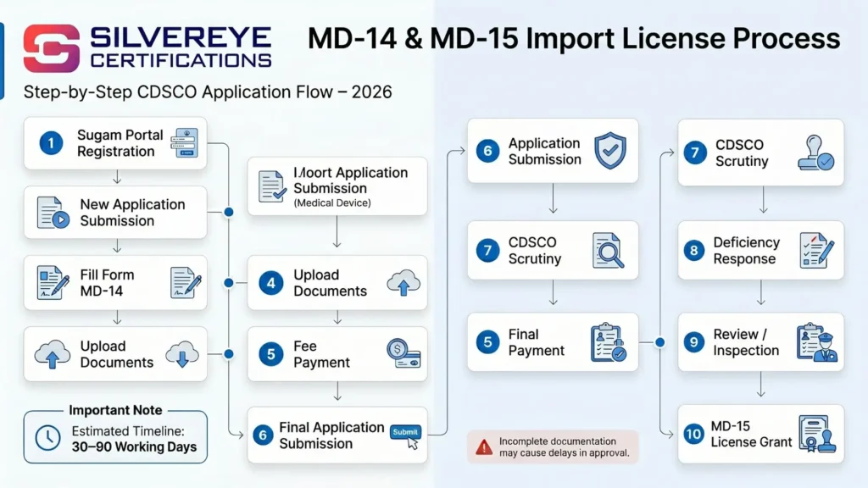This screenshot has width=868, height=488.
Task: Click the Silvereye Certifications logo emblem
Action: pos(52,48)
